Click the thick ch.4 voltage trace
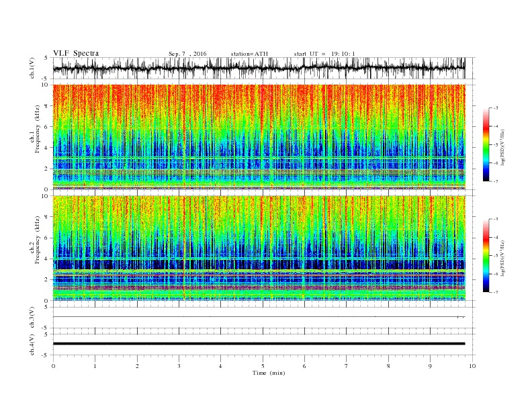532x411 pixels. point(259,344)
